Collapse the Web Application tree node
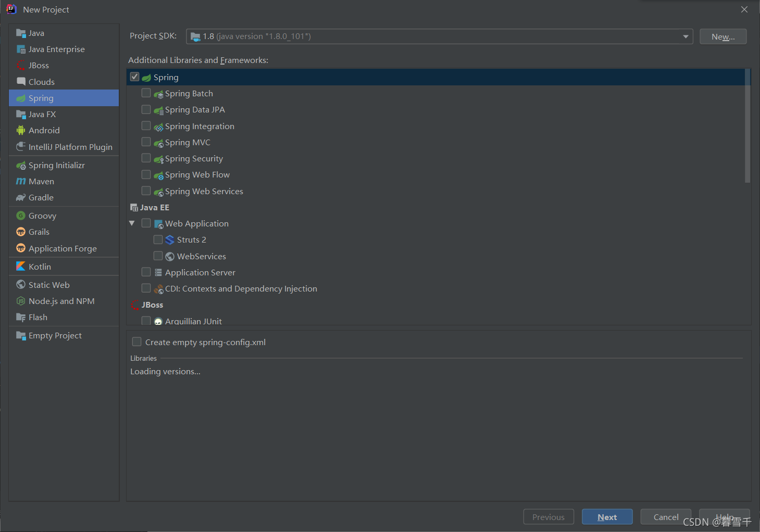 pyautogui.click(x=132, y=223)
